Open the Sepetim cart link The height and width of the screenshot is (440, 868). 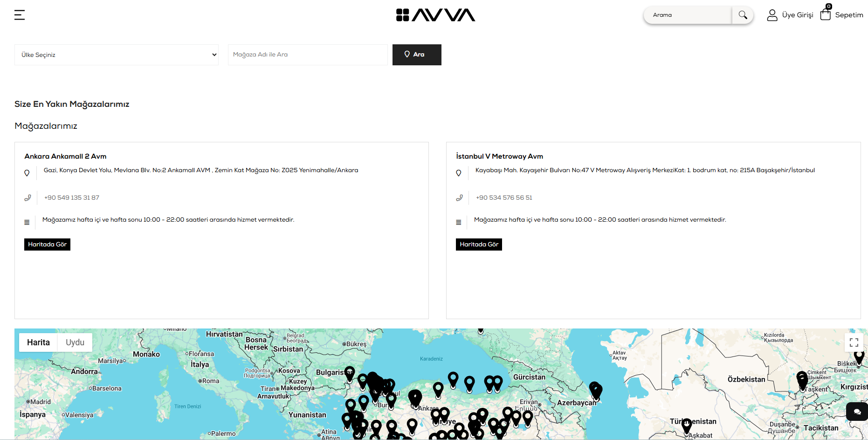(x=849, y=15)
